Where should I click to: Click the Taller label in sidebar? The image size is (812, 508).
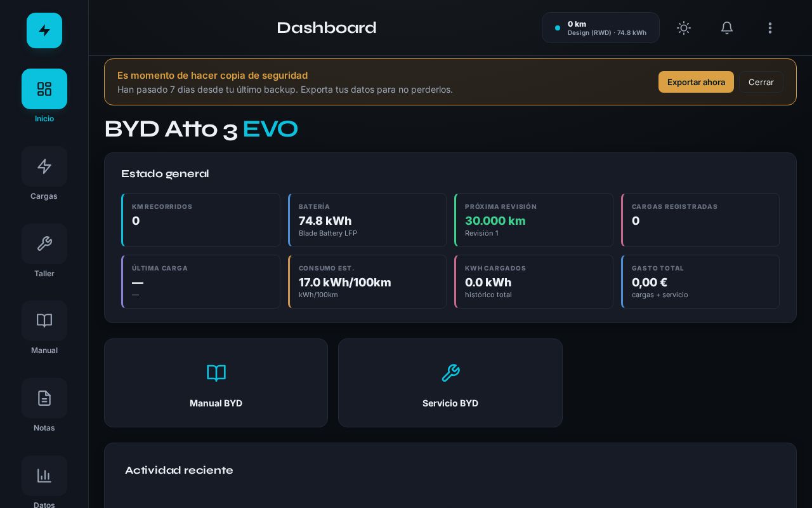coord(44,274)
